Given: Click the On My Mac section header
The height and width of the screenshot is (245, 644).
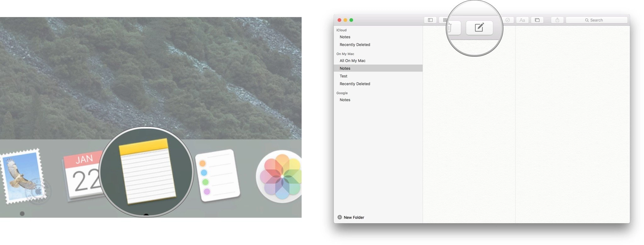Looking at the screenshot, I should [x=345, y=54].
